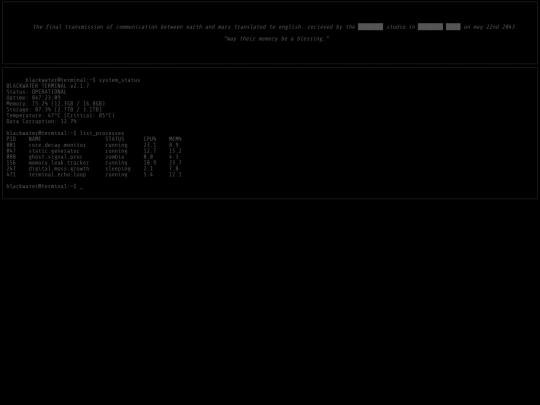
Task: Click the STATUS column header
Action: [x=115, y=139]
